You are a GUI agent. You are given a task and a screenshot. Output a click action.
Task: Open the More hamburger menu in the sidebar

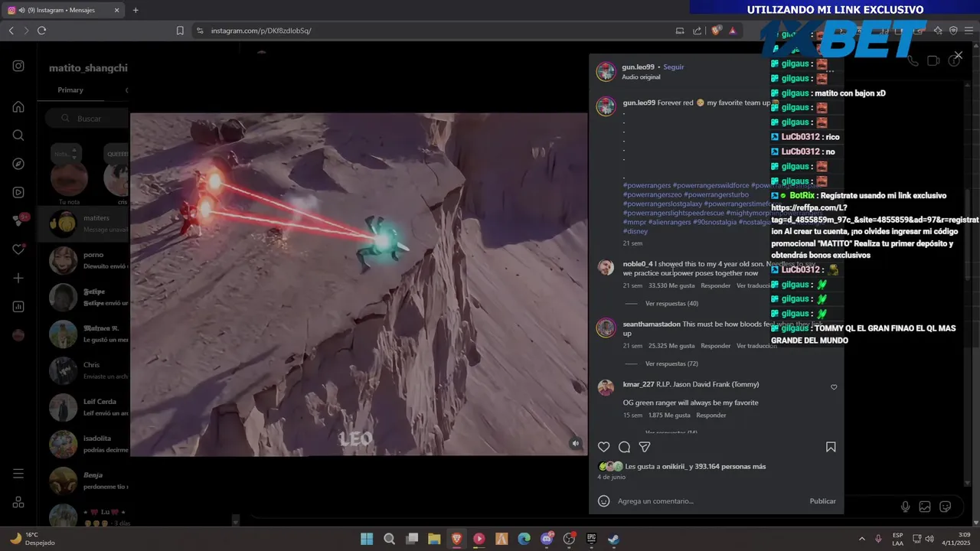[x=18, y=474]
